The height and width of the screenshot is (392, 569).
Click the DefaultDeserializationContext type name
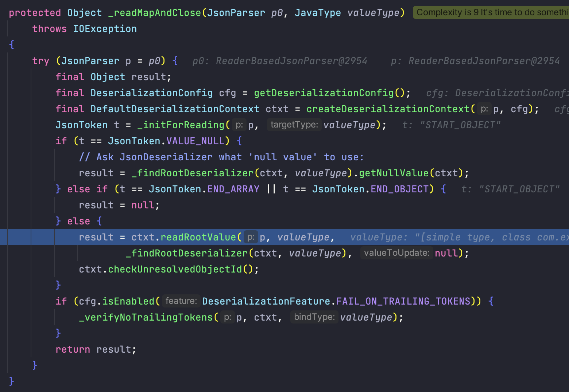[x=175, y=109]
